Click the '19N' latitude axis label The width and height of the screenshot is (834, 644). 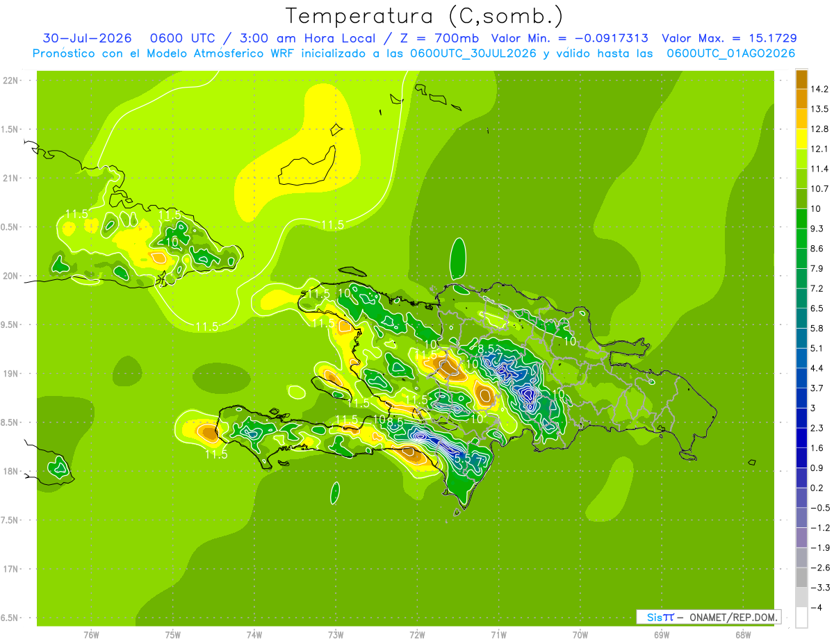(11, 374)
